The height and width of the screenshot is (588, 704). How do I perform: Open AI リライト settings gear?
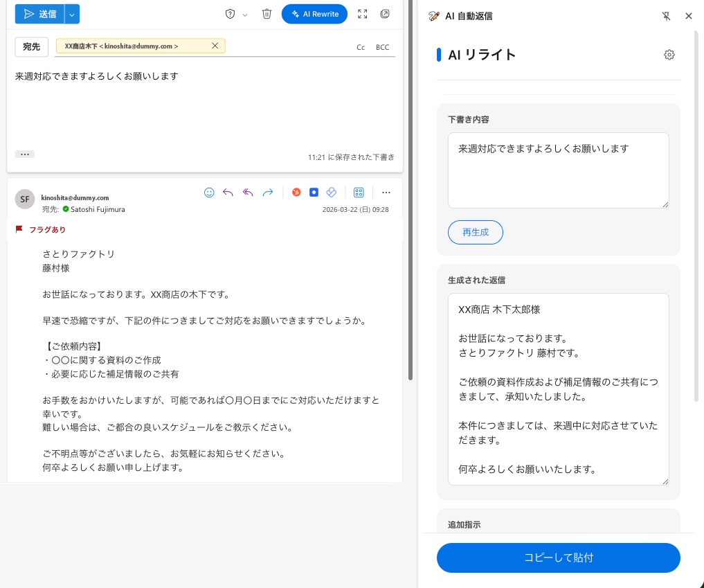(x=669, y=55)
